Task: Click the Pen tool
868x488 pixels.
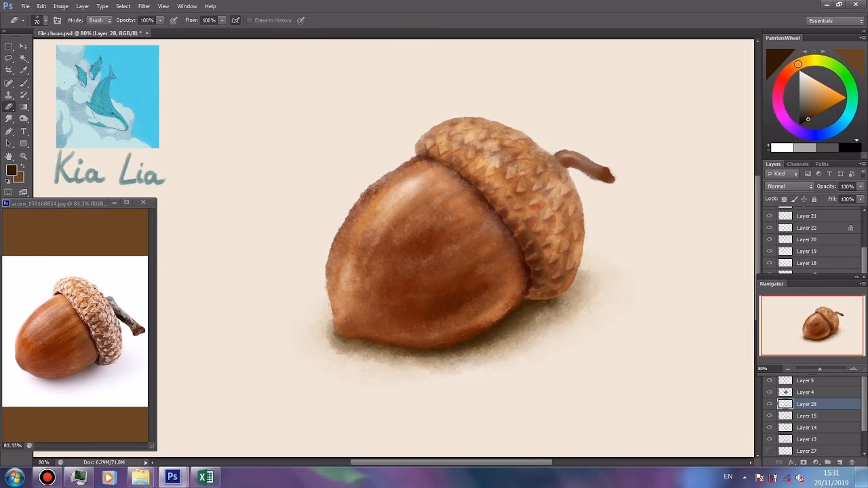Action: coord(9,131)
